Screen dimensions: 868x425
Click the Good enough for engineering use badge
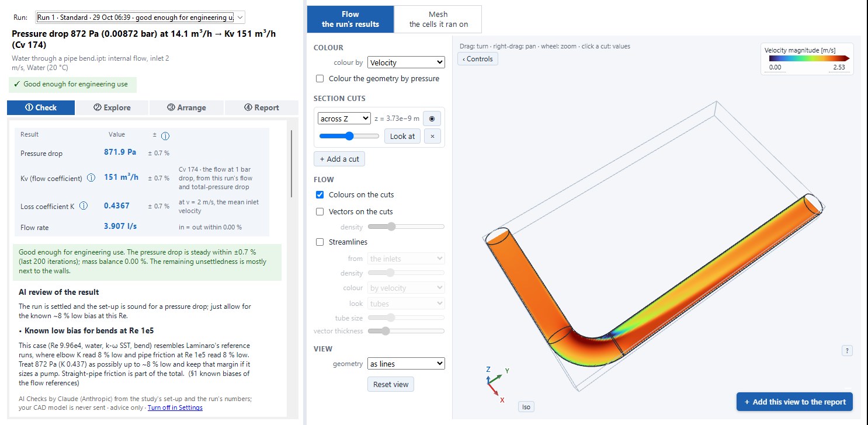pos(72,84)
